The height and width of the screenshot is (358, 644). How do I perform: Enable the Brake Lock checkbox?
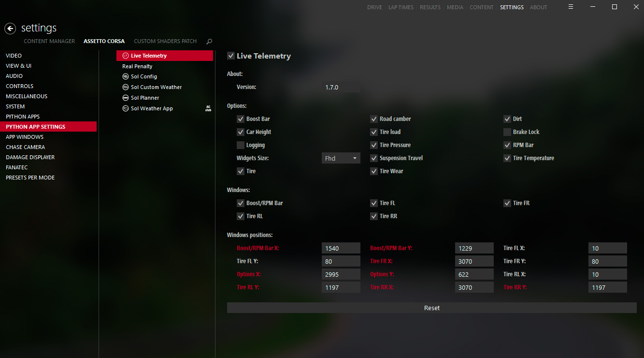click(x=507, y=132)
